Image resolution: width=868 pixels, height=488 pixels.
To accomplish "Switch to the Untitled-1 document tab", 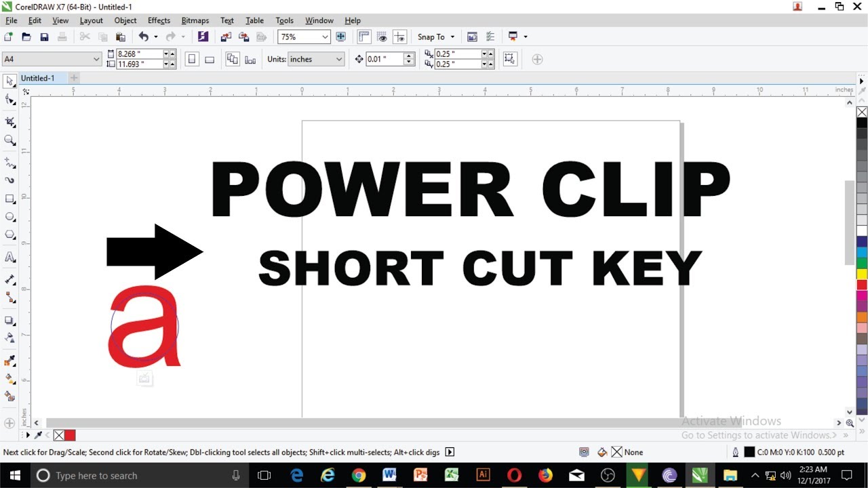I will click(37, 78).
